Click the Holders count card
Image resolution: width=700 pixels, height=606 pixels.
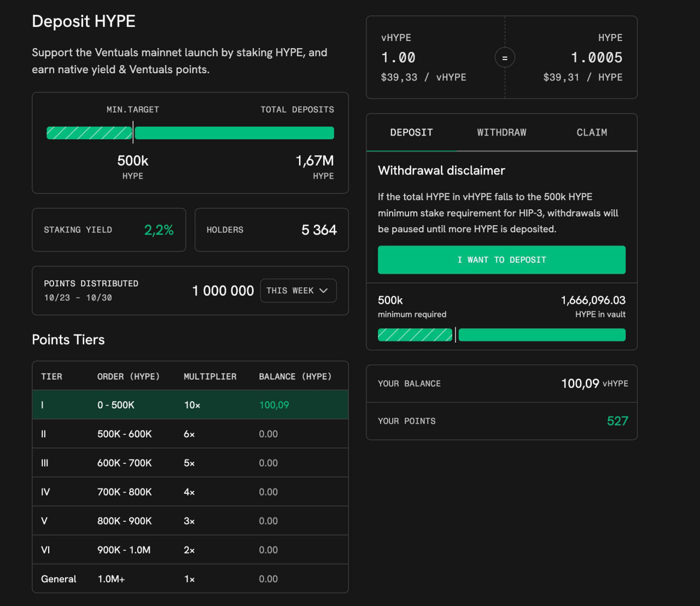(x=271, y=230)
